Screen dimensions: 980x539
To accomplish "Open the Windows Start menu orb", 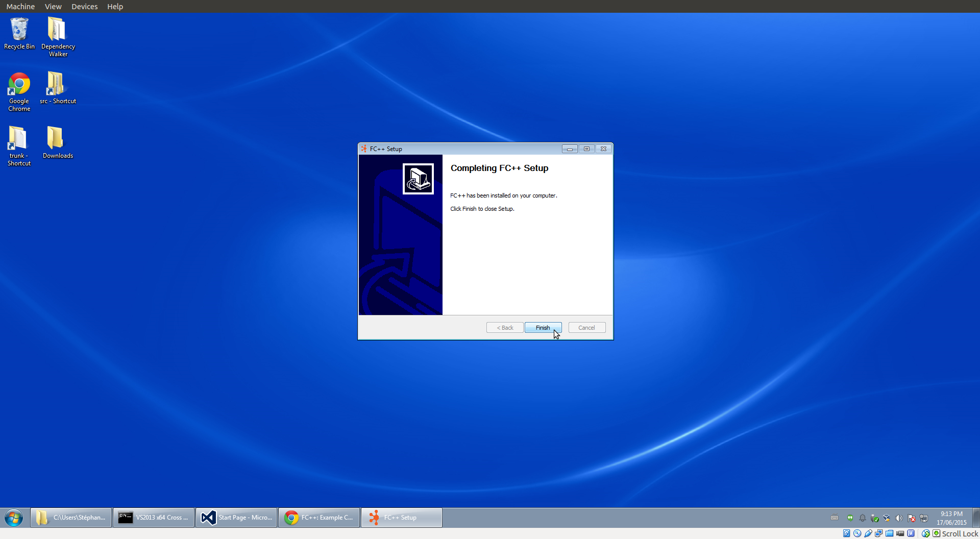I will pos(14,518).
